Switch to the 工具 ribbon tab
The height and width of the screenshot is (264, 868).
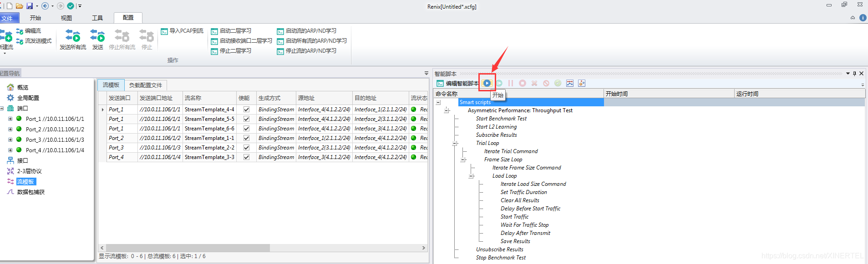point(97,18)
